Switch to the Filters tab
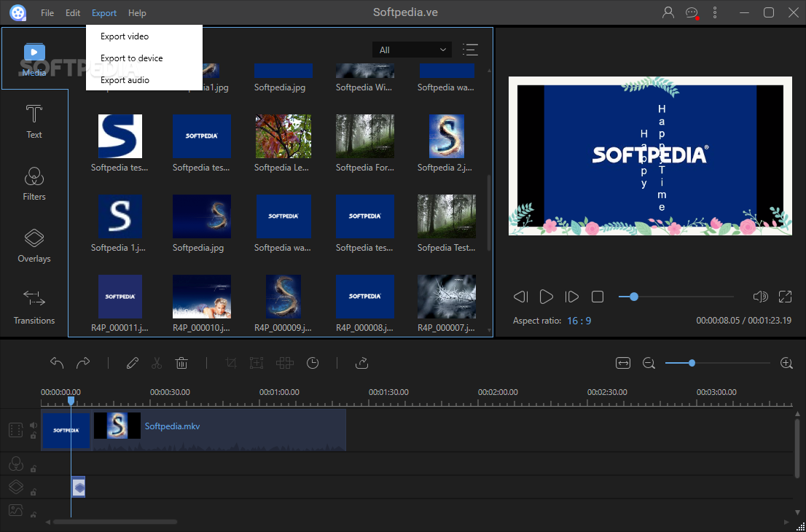The image size is (806, 532). [x=34, y=184]
